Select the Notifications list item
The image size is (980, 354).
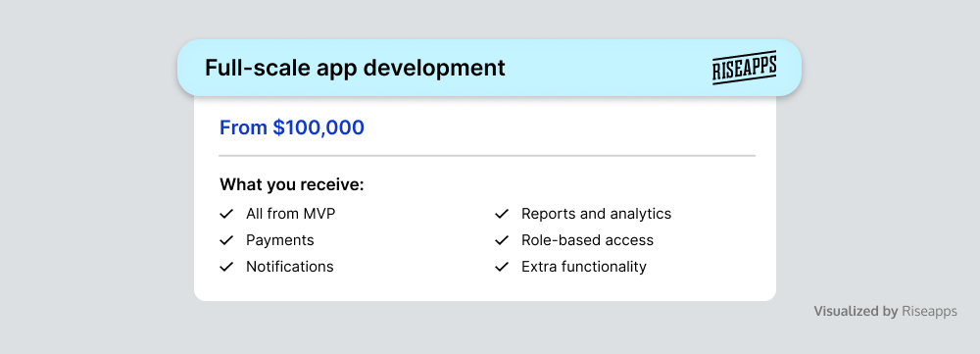[x=290, y=267]
